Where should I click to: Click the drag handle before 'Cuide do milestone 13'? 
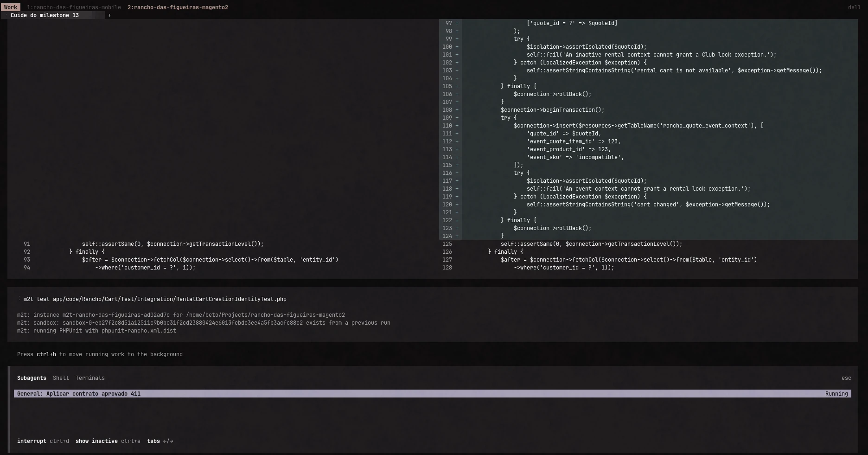coord(6,15)
